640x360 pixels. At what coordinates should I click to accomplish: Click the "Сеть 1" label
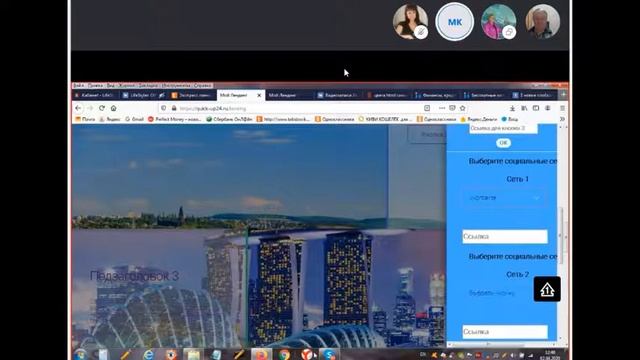518,179
